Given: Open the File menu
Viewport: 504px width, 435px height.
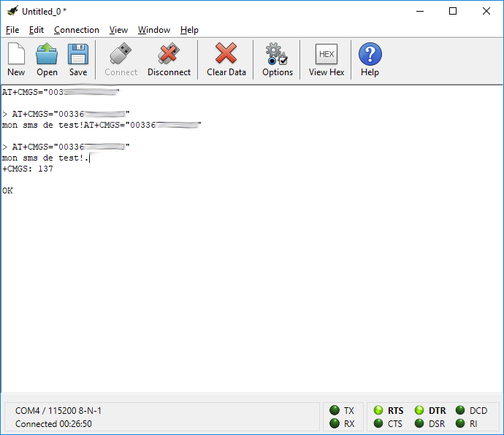Looking at the screenshot, I should (12, 30).
